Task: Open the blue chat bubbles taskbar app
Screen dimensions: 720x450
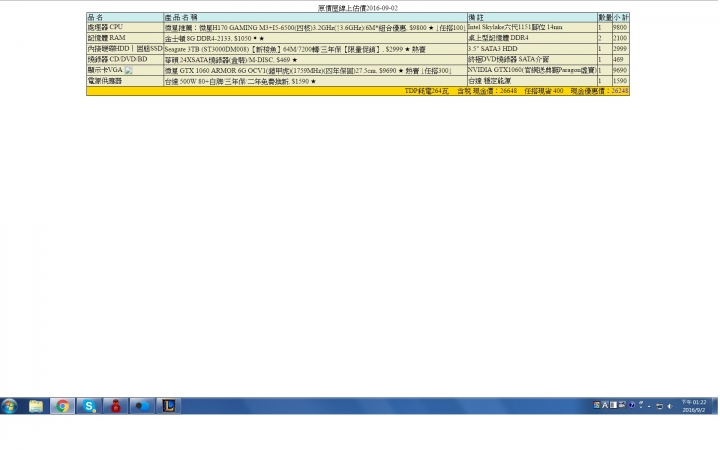Action: point(142,406)
